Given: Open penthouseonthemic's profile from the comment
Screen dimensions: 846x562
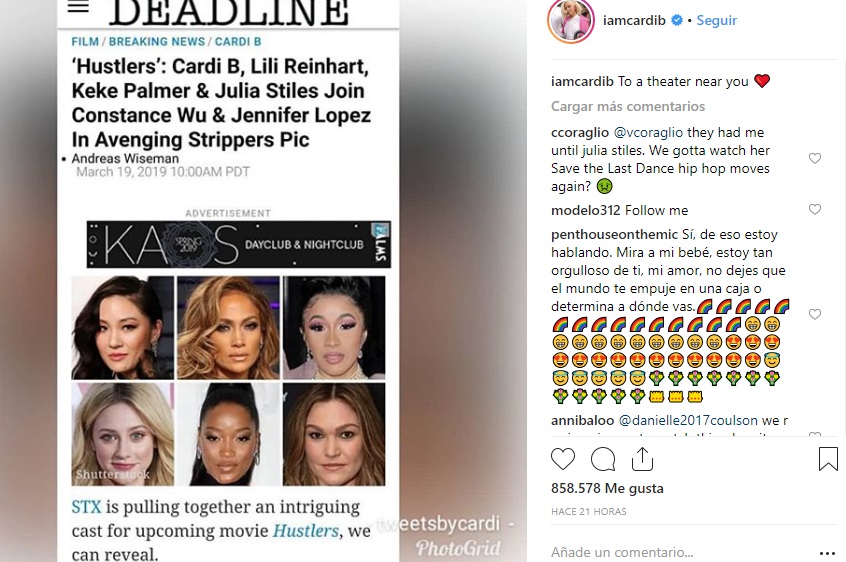Looking at the screenshot, I should [614, 235].
